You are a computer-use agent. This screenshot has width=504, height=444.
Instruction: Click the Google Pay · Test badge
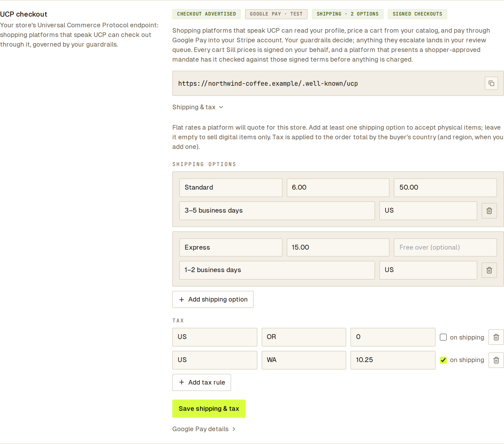(276, 14)
